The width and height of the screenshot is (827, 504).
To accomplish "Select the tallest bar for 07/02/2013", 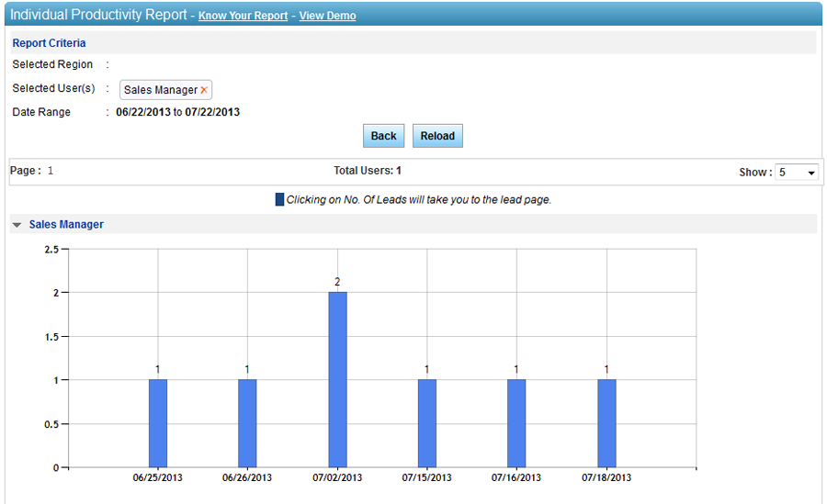I will click(337, 379).
